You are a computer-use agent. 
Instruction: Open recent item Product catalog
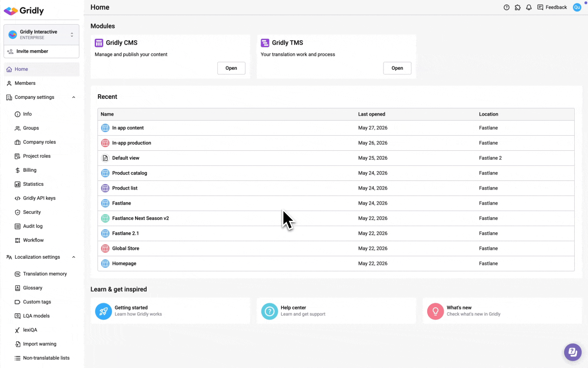[x=130, y=173]
